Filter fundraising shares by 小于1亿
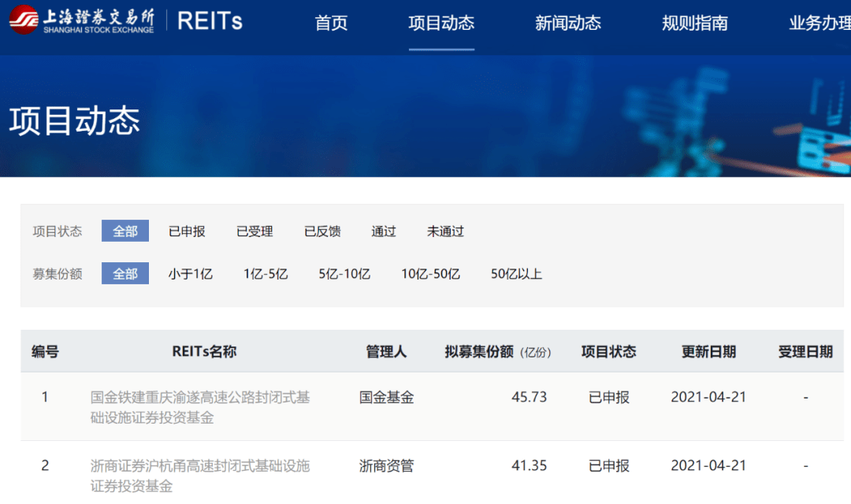This screenshot has height=504, width=851. [x=190, y=273]
